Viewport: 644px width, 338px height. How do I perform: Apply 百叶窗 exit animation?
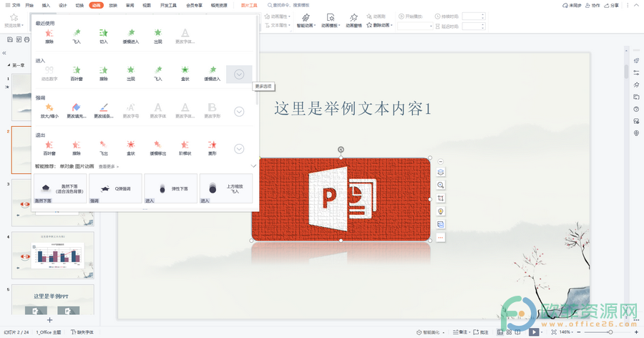click(x=49, y=148)
